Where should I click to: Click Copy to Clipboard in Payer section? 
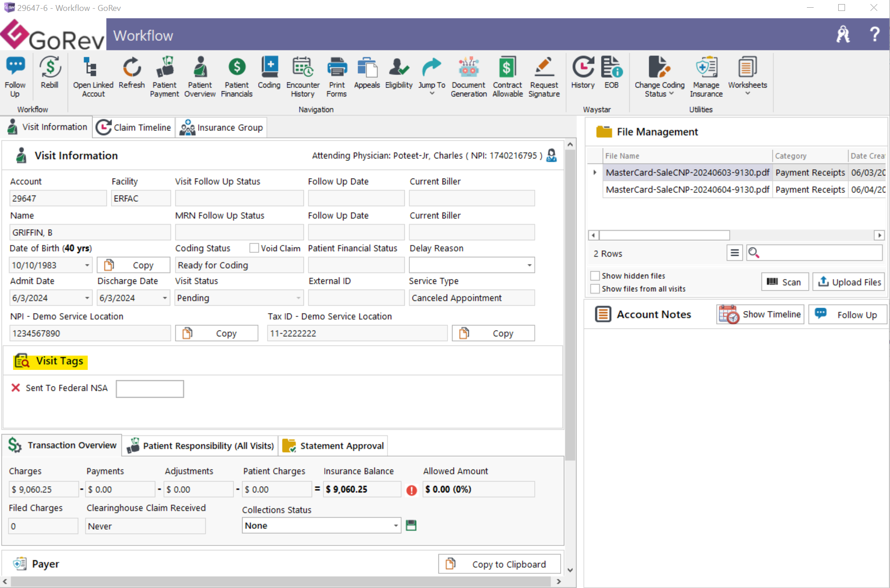(499, 564)
